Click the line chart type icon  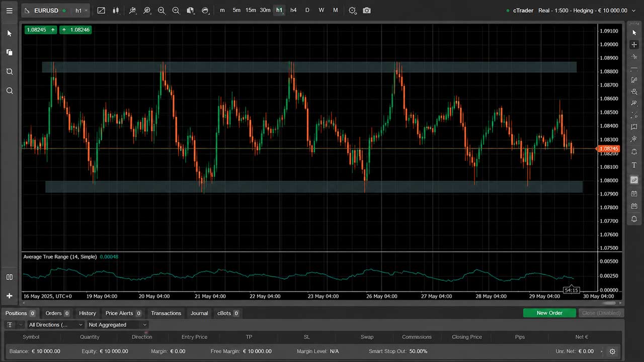click(x=101, y=11)
